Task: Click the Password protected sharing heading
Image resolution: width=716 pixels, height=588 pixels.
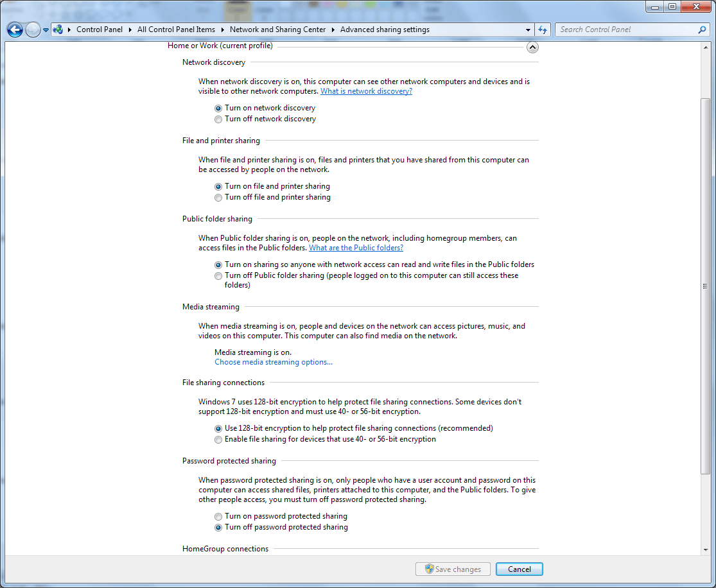Action: 229,461
